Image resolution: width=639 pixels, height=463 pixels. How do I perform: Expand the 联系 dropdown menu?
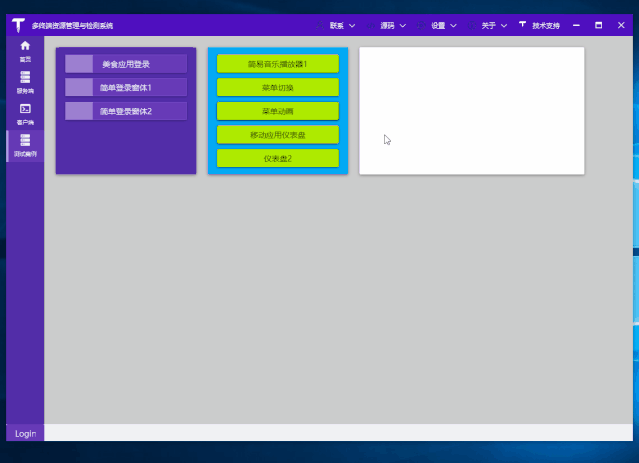(336, 26)
